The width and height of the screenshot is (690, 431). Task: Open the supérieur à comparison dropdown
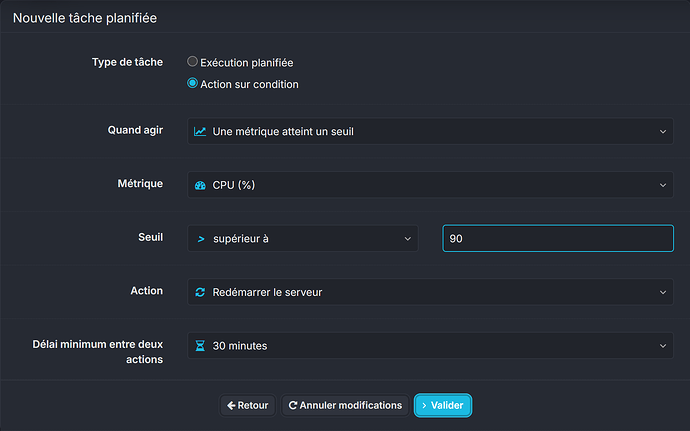(303, 239)
